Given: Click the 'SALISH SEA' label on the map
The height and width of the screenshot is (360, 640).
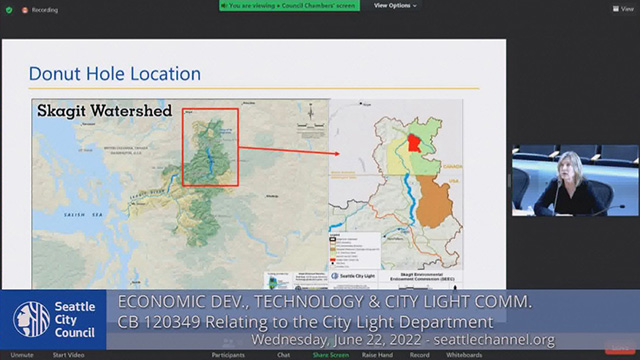Looking at the screenshot, I should pos(83,215).
